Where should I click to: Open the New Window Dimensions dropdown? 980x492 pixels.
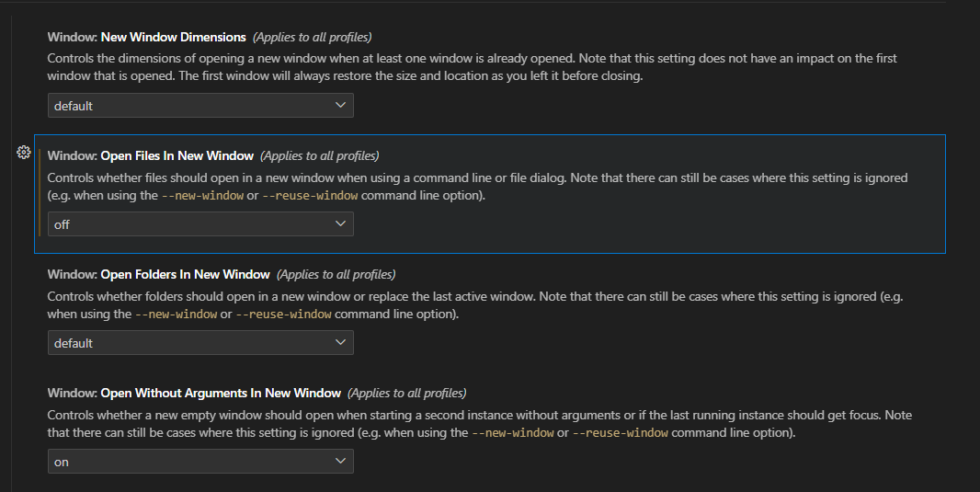pyautogui.click(x=200, y=106)
